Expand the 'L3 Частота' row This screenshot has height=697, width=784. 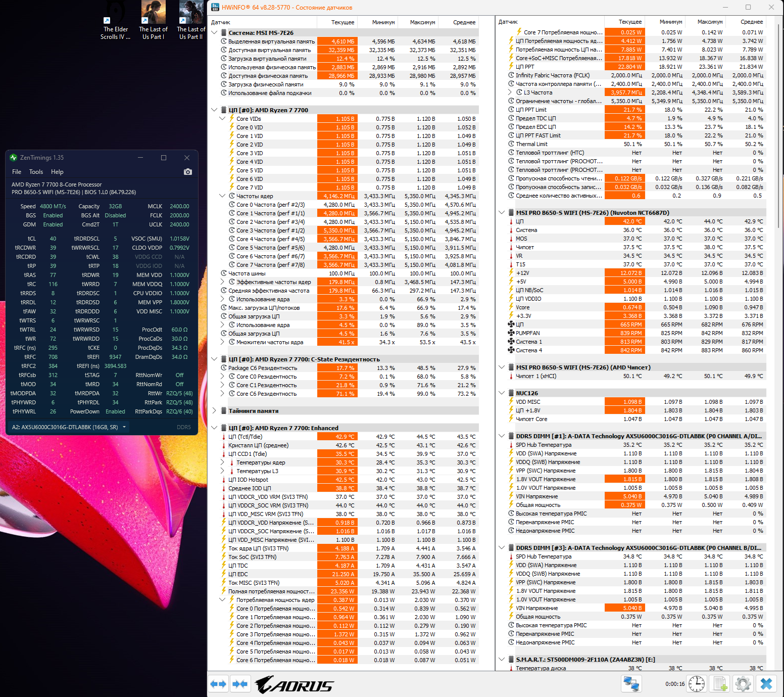(x=510, y=92)
